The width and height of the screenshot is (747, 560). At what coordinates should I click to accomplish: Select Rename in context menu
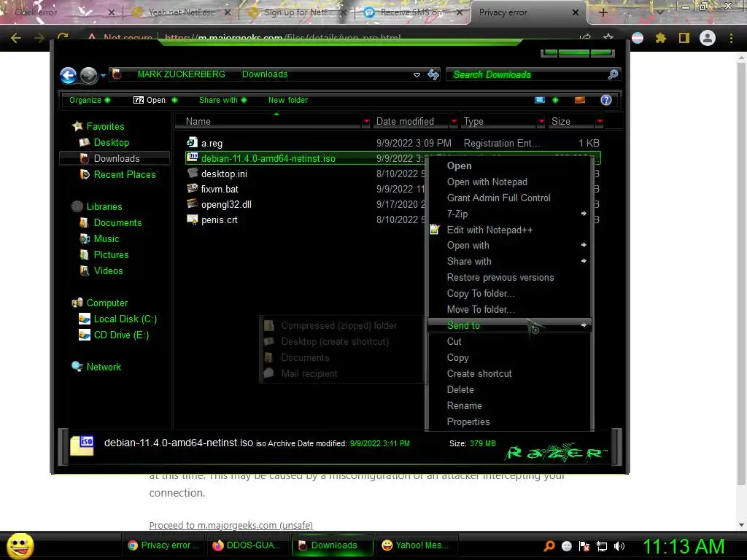click(x=509, y=405)
